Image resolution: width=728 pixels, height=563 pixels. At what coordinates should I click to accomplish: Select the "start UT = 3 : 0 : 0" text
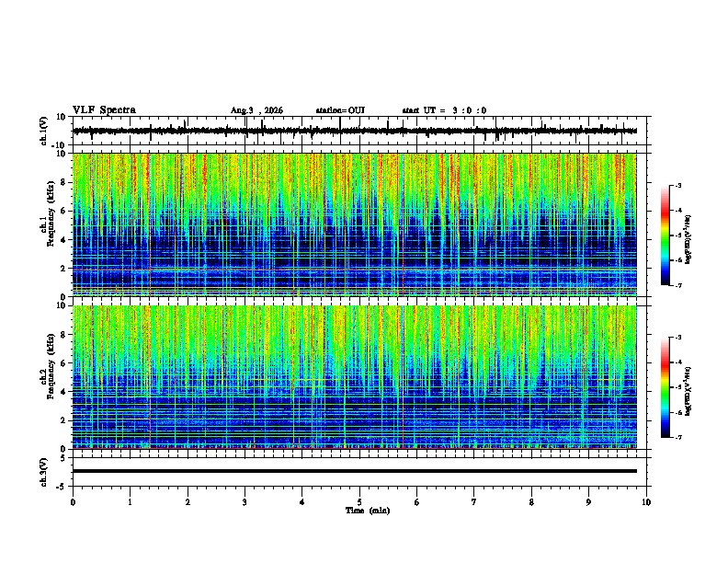(444, 110)
